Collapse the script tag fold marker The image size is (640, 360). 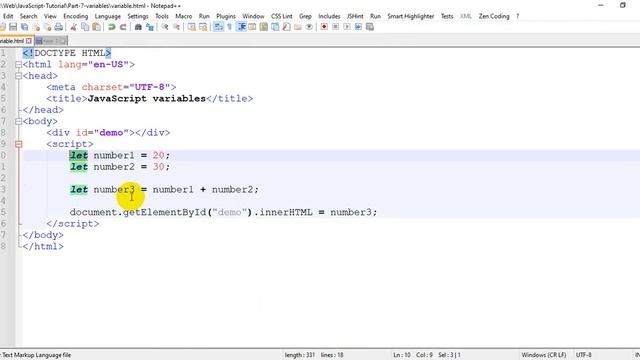point(18,144)
